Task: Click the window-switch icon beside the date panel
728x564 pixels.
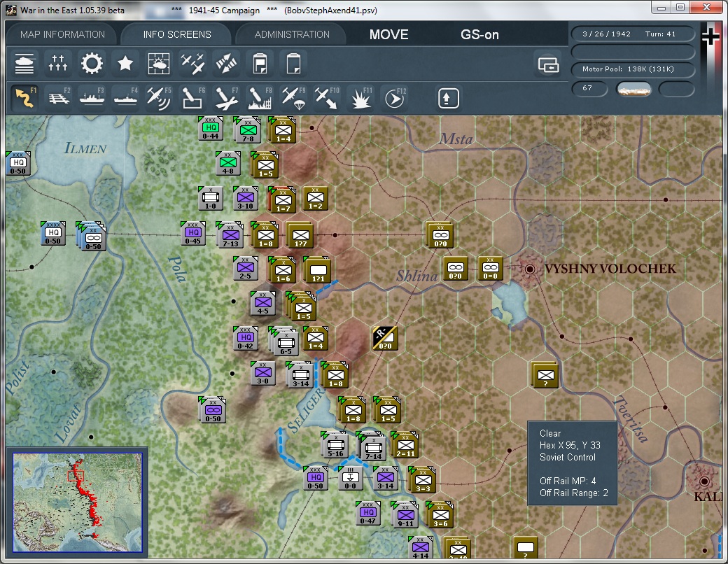Action: tap(548, 64)
